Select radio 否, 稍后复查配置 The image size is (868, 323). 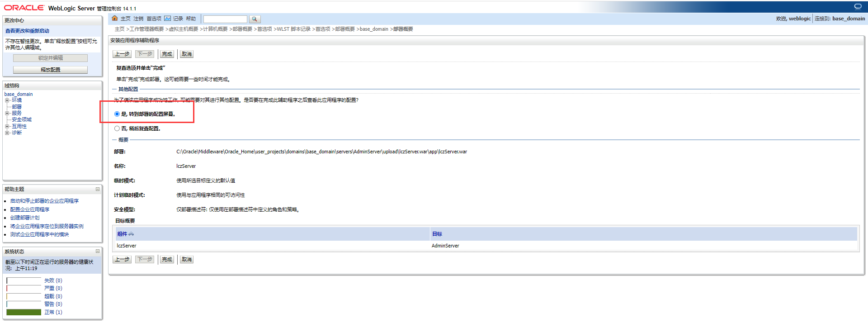pos(117,128)
